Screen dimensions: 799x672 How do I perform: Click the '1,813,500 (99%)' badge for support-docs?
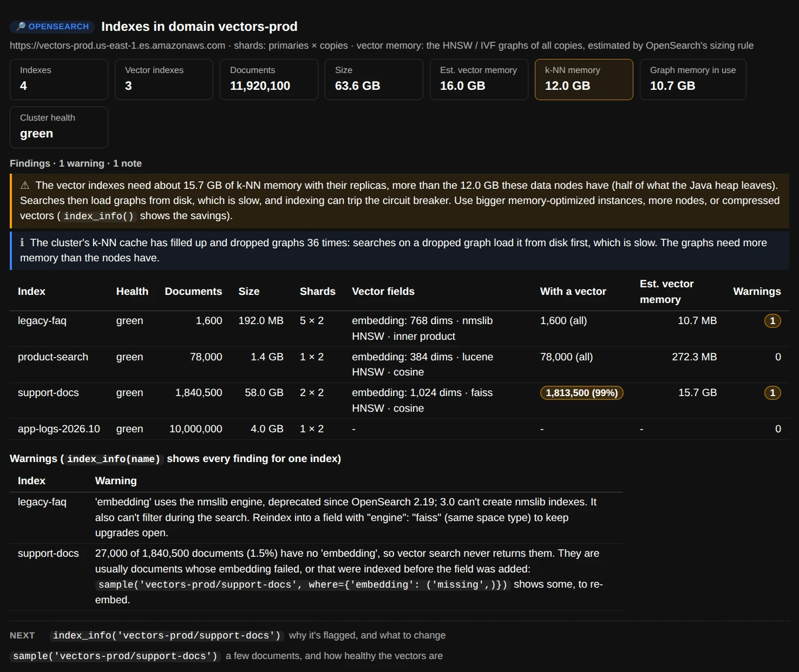pyautogui.click(x=582, y=393)
